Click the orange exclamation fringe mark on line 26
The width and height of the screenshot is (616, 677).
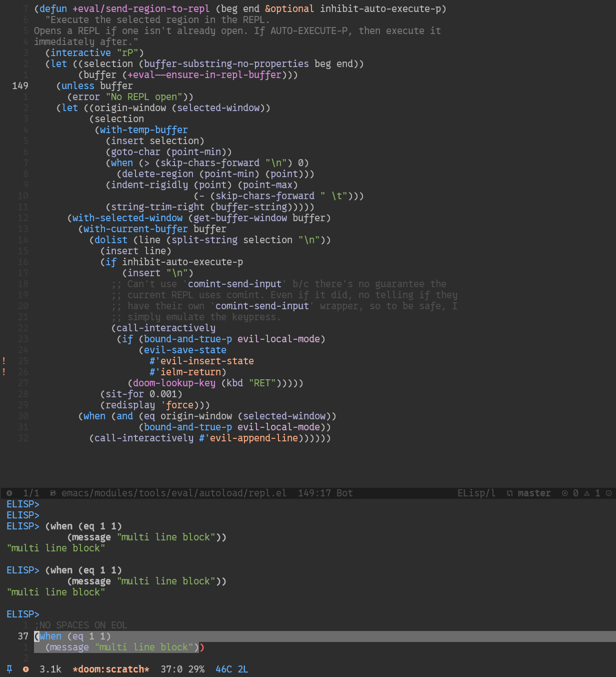tap(4, 372)
